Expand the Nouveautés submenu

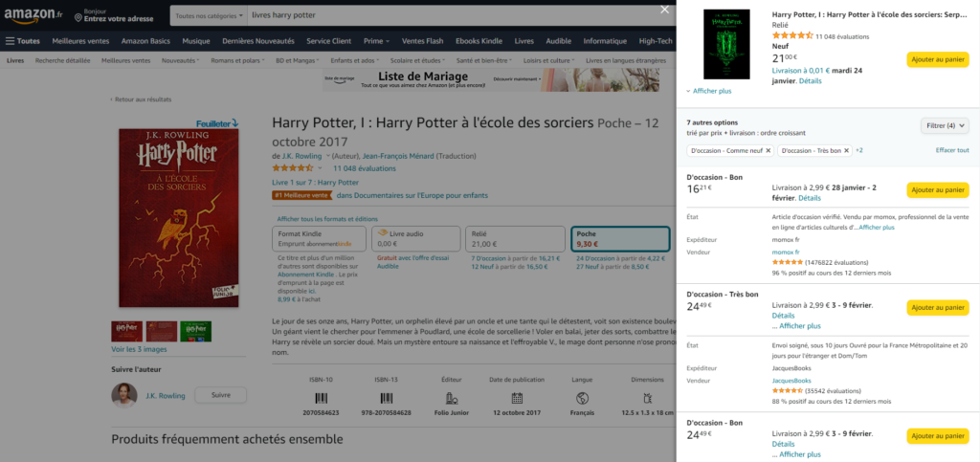click(x=180, y=60)
